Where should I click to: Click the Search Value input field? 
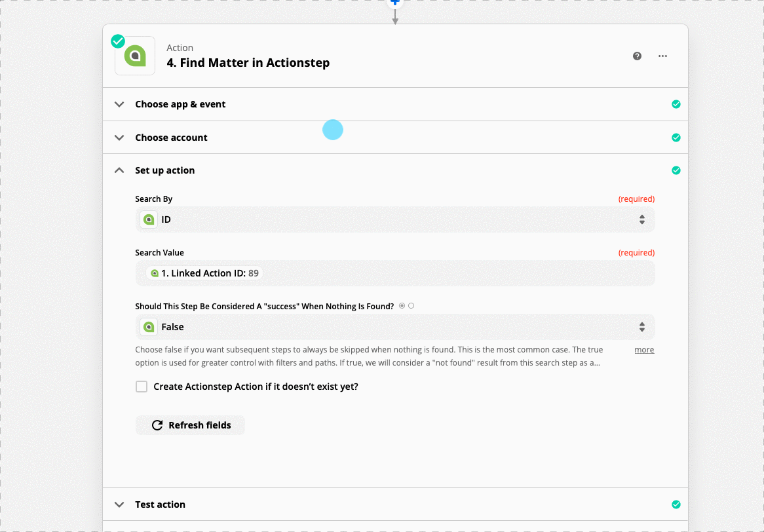[395, 273]
